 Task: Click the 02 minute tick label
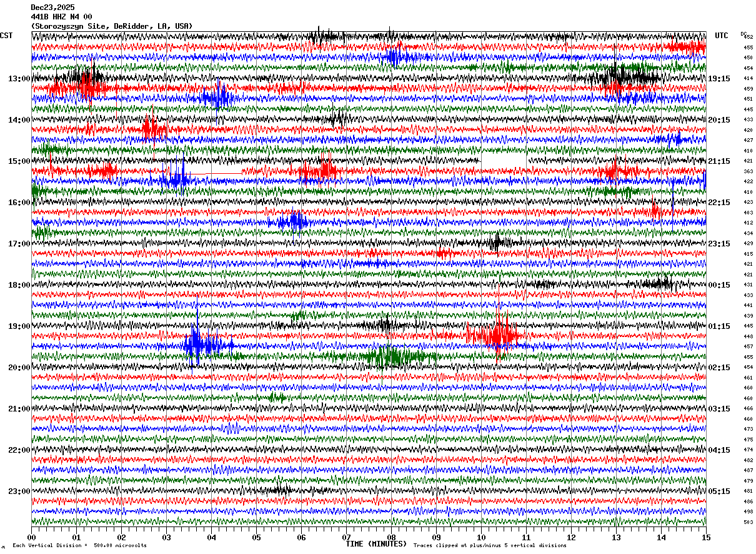point(121,537)
